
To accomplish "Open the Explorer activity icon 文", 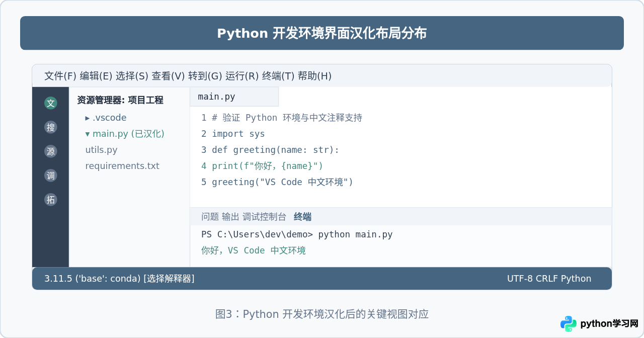I will [51, 103].
